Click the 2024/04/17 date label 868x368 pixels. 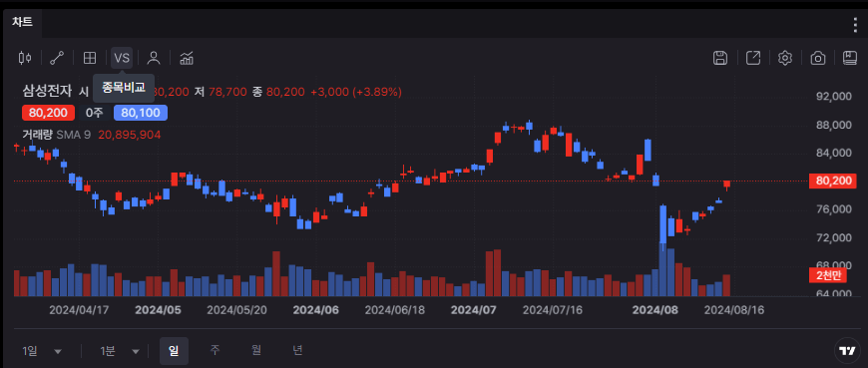pyautogui.click(x=79, y=310)
